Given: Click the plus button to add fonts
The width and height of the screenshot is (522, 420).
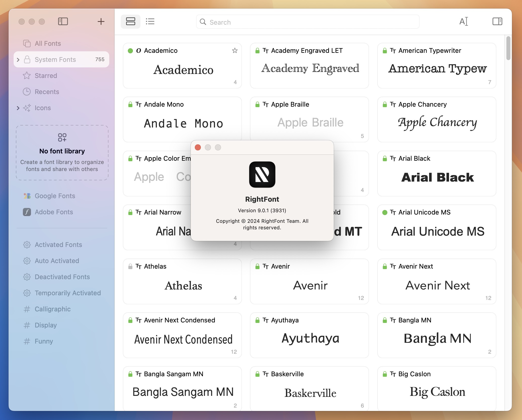Looking at the screenshot, I should coord(101,21).
